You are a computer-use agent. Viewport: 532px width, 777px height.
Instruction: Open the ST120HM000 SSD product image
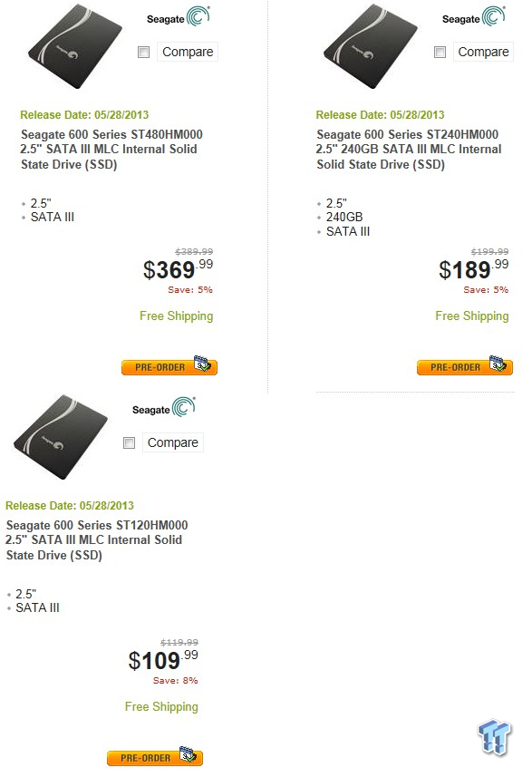tap(61, 437)
